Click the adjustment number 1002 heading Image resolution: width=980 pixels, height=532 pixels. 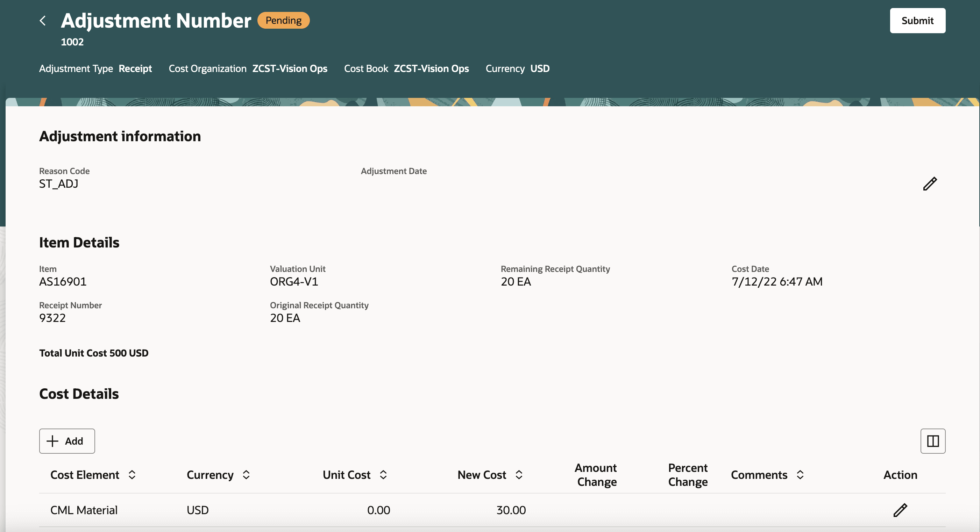pyautogui.click(x=72, y=42)
